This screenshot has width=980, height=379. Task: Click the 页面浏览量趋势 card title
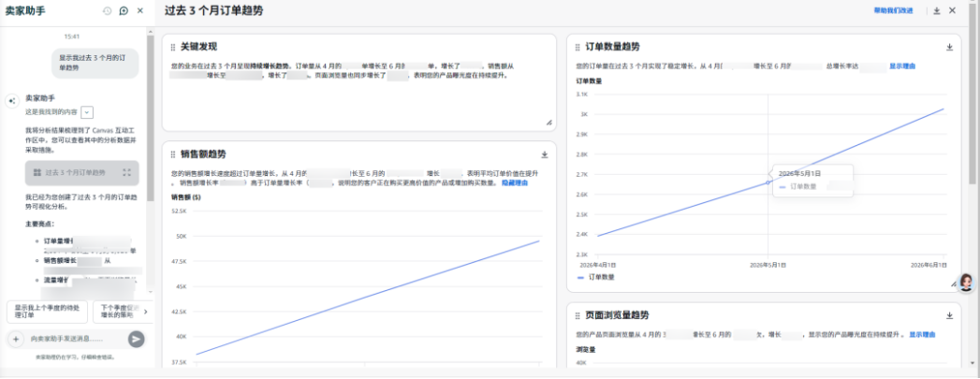coord(617,316)
